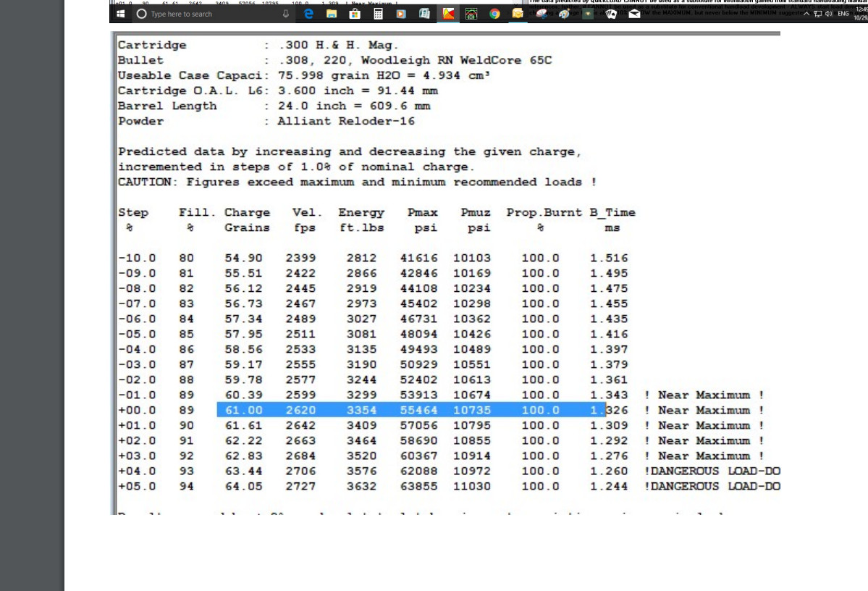The width and height of the screenshot is (868, 591).
Task: Open the network status tray icon
Action: [817, 14]
